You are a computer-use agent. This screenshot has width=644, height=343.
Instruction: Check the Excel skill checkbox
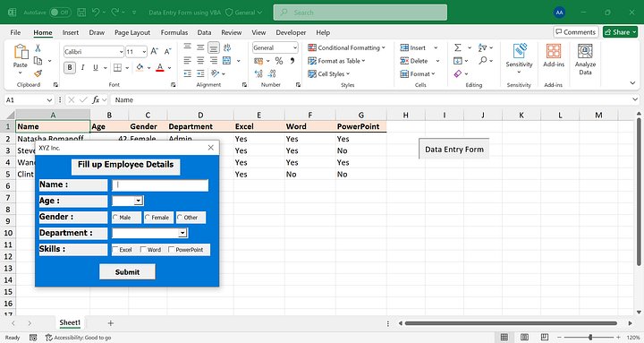[115, 249]
